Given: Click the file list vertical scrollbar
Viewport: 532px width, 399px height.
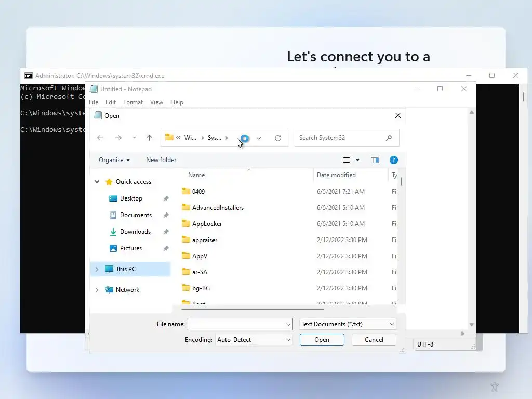Looking at the screenshot, I should click(x=402, y=181).
